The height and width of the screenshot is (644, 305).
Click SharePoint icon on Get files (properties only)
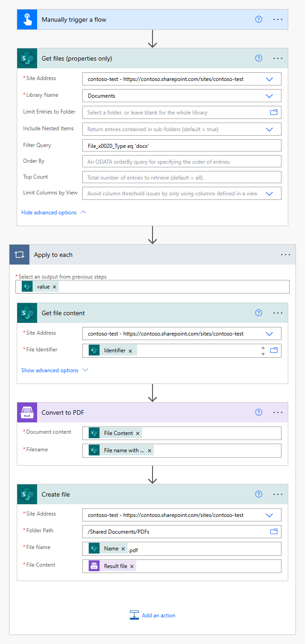click(27, 58)
